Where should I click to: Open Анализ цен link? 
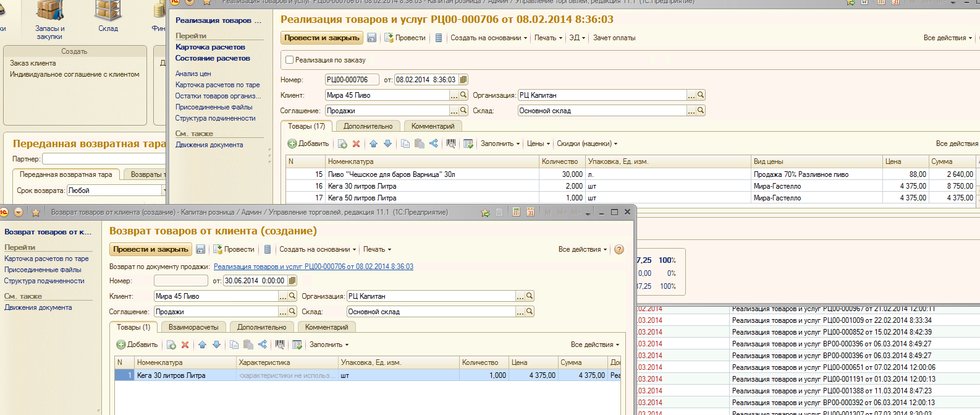(193, 74)
